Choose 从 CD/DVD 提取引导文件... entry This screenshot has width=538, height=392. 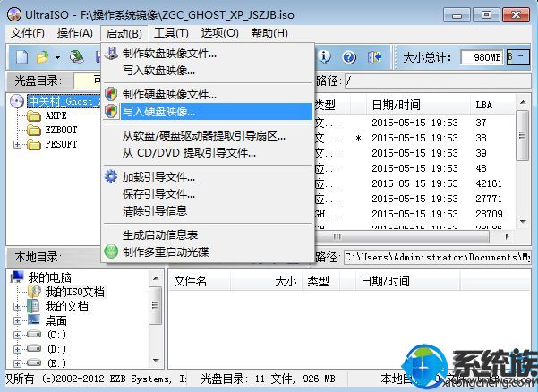[209, 153]
